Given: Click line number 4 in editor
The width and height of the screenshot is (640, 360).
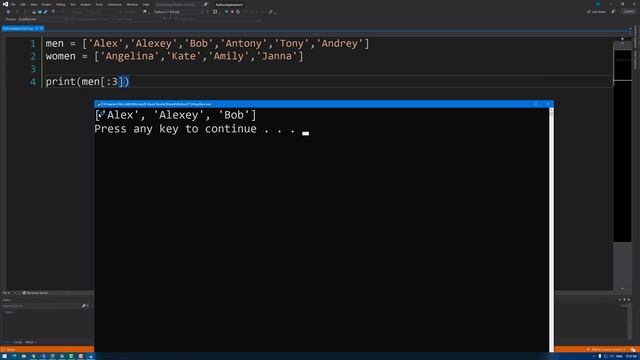Looking at the screenshot, I should click(33, 82).
